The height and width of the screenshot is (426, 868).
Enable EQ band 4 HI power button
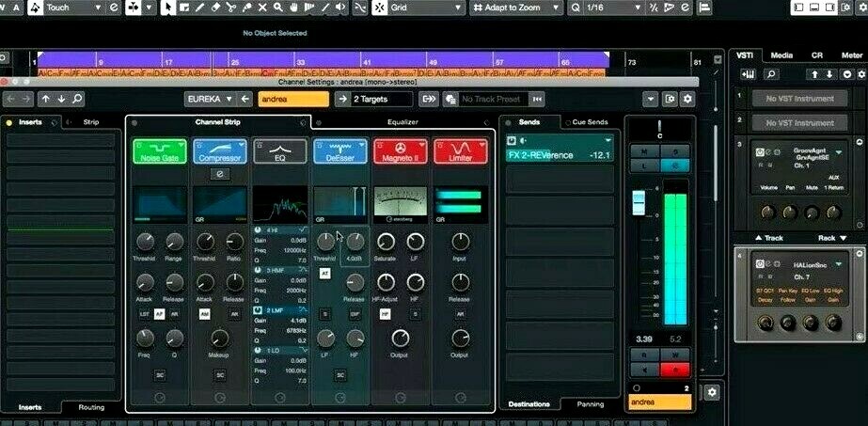258,229
